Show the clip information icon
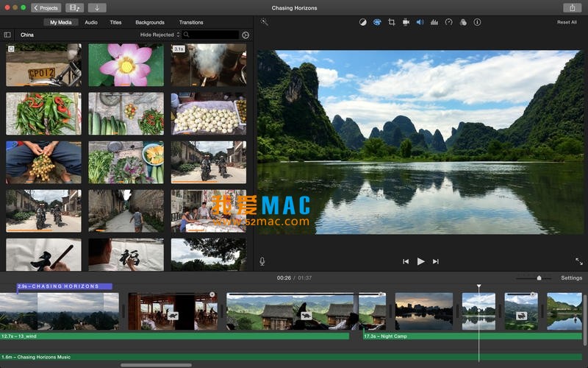 coord(477,22)
